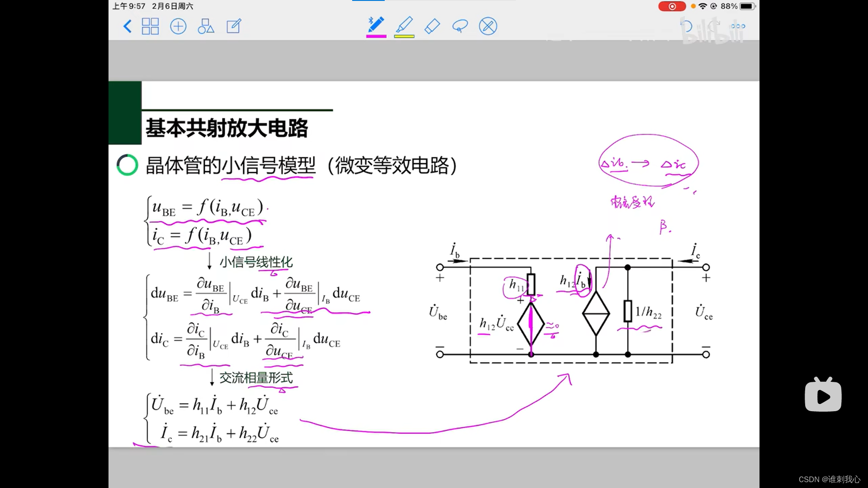
Task: Tap the edit note icon
Action: point(234,26)
